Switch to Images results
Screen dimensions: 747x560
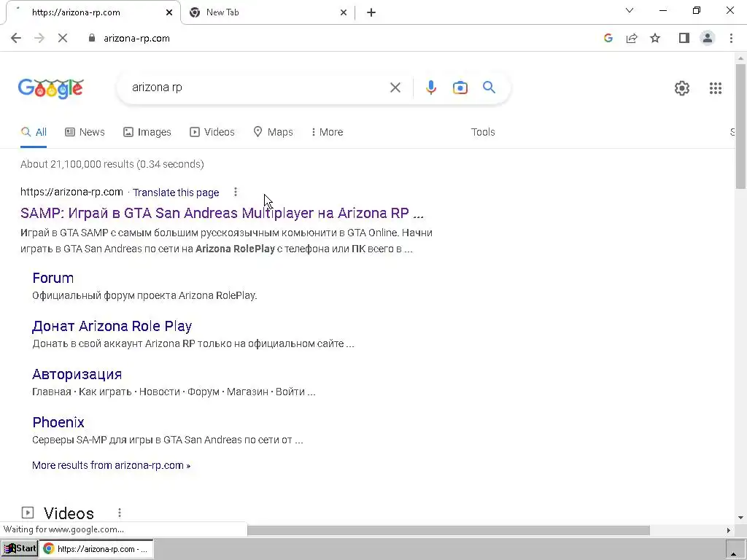147,132
